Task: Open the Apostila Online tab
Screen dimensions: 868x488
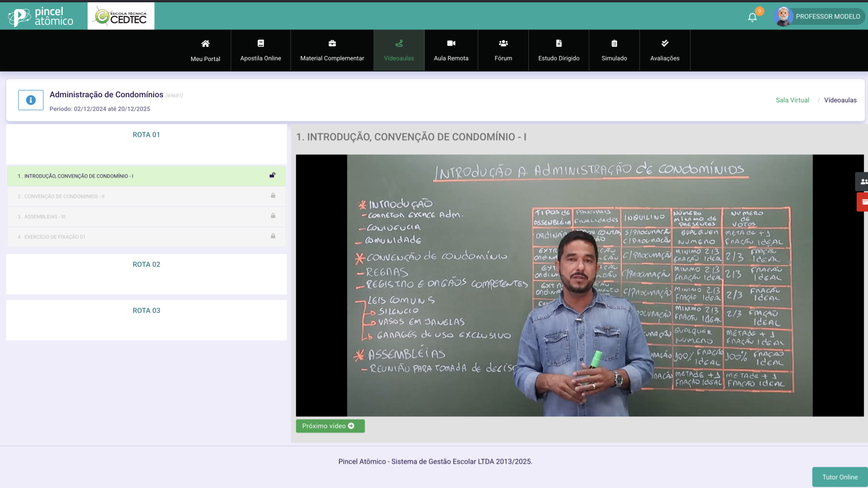Action: (x=261, y=50)
